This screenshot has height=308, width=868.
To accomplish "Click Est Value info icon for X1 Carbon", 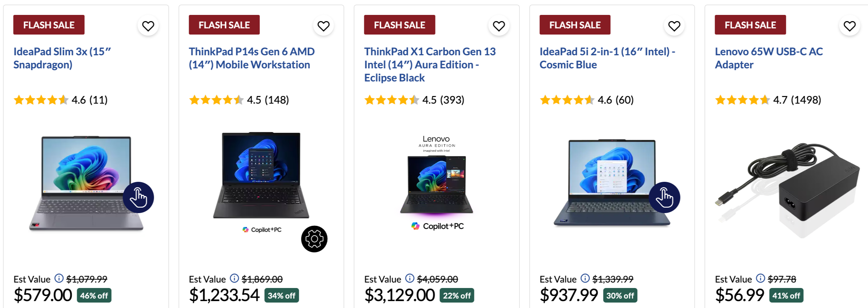I will coord(410,279).
